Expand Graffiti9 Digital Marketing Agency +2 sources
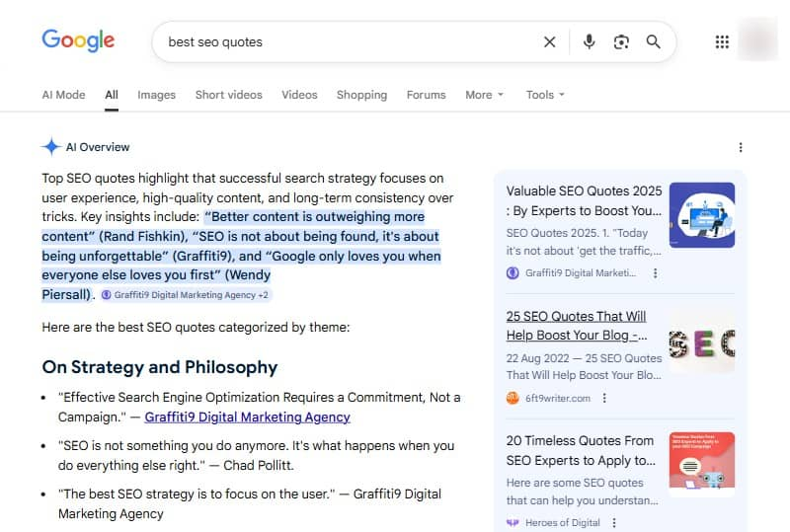 click(185, 294)
